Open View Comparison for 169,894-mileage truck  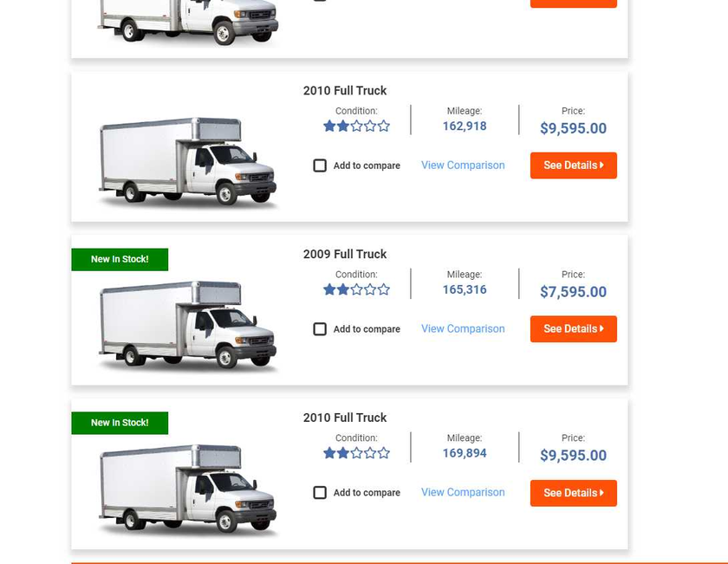tap(463, 492)
